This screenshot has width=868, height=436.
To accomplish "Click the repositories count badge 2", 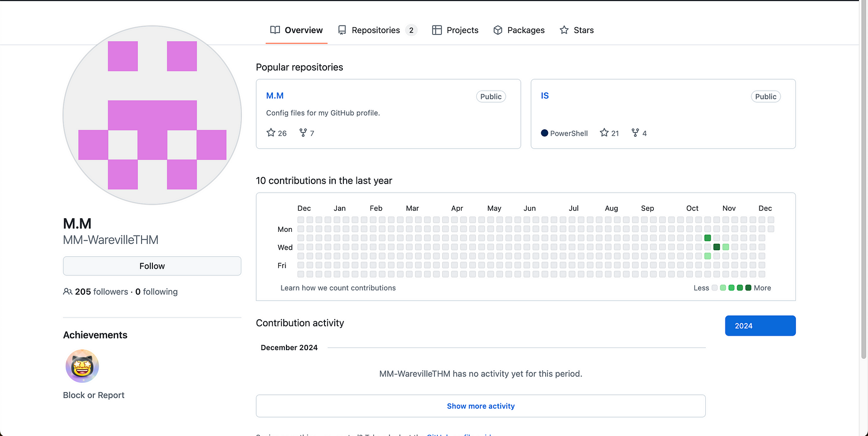I will pos(411,30).
